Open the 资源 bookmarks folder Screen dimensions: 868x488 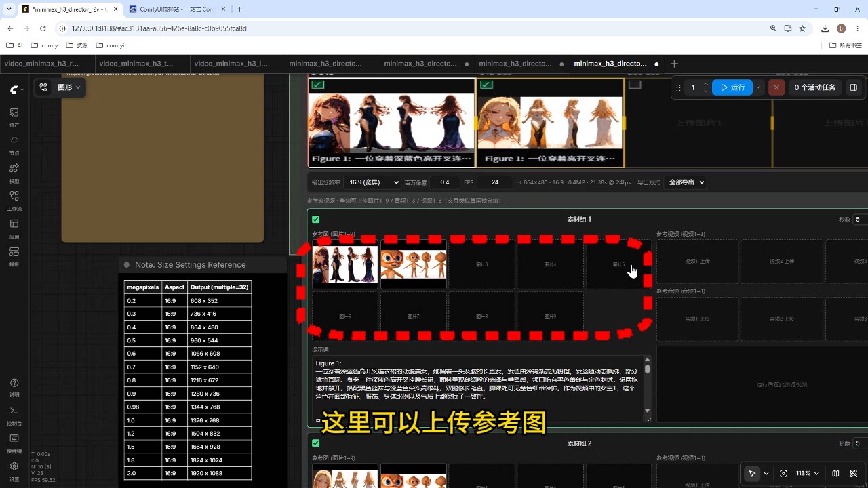77,45
